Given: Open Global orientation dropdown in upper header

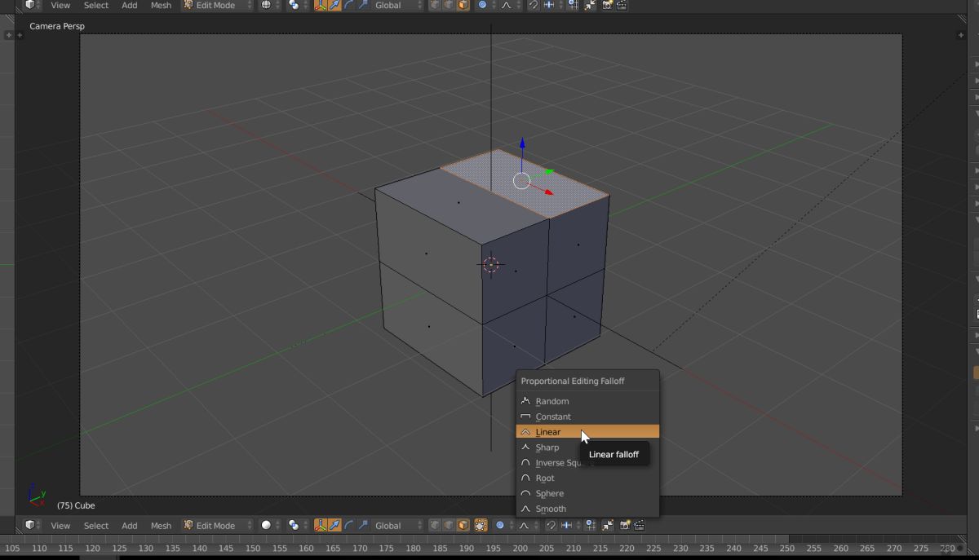Looking at the screenshot, I should [x=399, y=5].
